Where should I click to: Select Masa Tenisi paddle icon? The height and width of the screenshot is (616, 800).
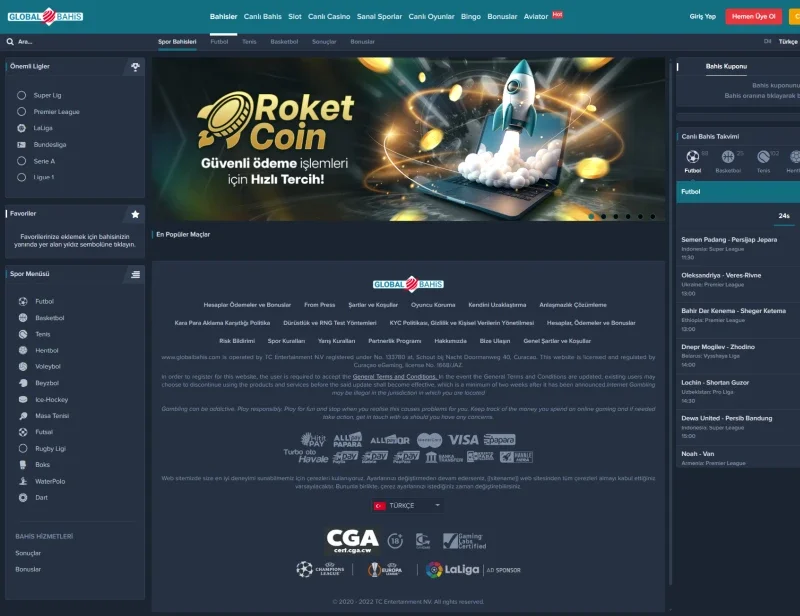(x=23, y=416)
